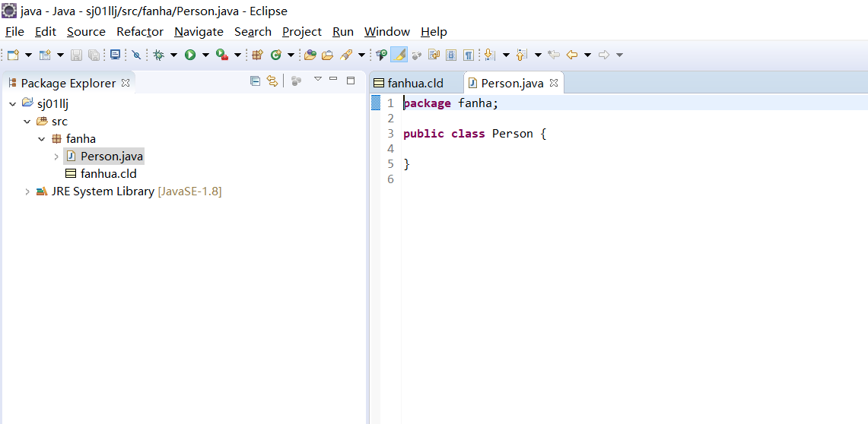Open the Next Annotation dropdown arrow
868x424 pixels.
coord(506,55)
